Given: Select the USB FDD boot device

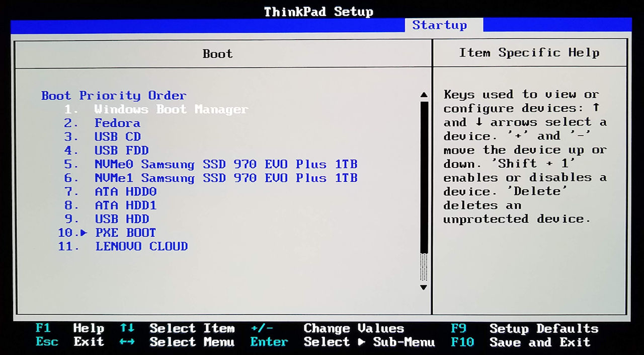Looking at the screenshot, I should [x=122, y=150].
